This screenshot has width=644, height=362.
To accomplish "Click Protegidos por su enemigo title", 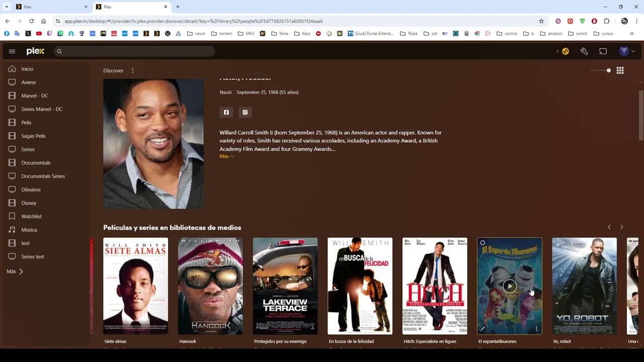I will point(280,341).
